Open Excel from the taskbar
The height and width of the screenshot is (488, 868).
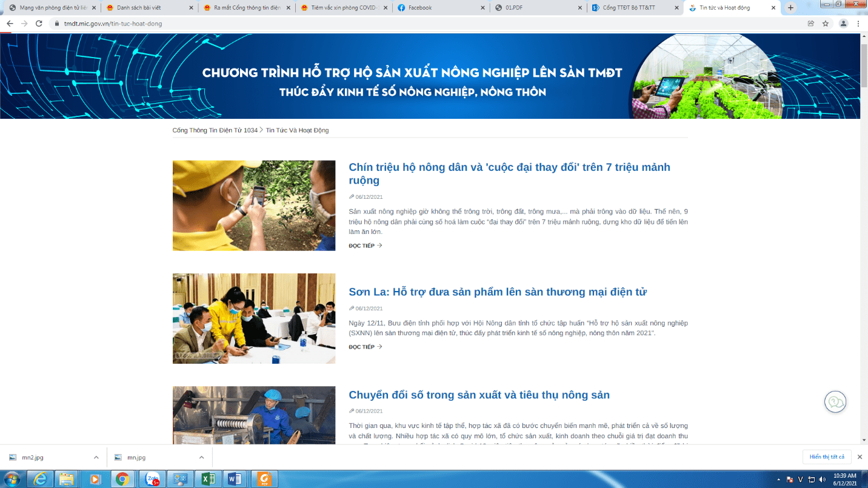[208, 479]
